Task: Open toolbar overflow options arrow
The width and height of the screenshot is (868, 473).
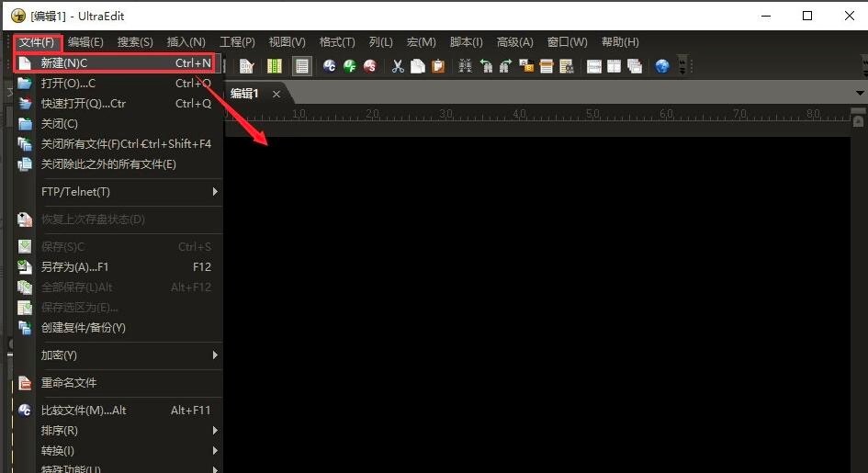Action: pyautogui.click(x=682, y=66)
